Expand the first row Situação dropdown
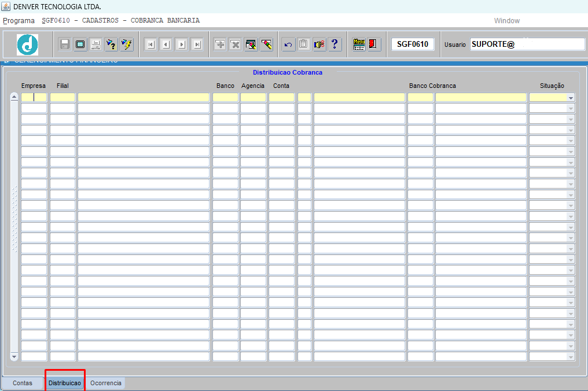The width and height of the screenshot is (588, 391). pos(571,98)
